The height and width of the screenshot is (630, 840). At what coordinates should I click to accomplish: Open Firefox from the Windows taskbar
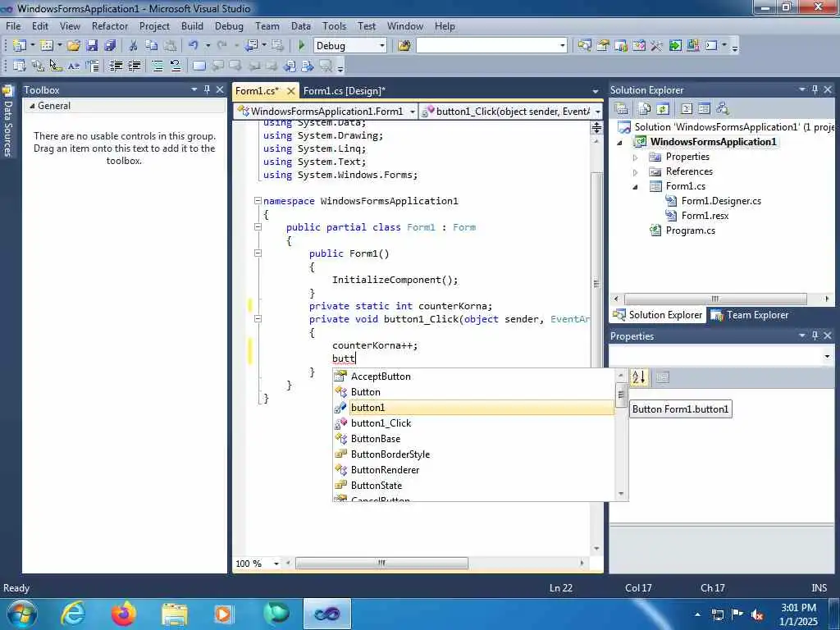tap(123, 614)
